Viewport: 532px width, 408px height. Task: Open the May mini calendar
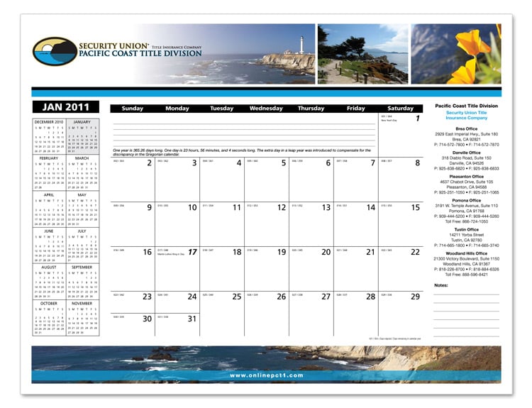point(82,209)
